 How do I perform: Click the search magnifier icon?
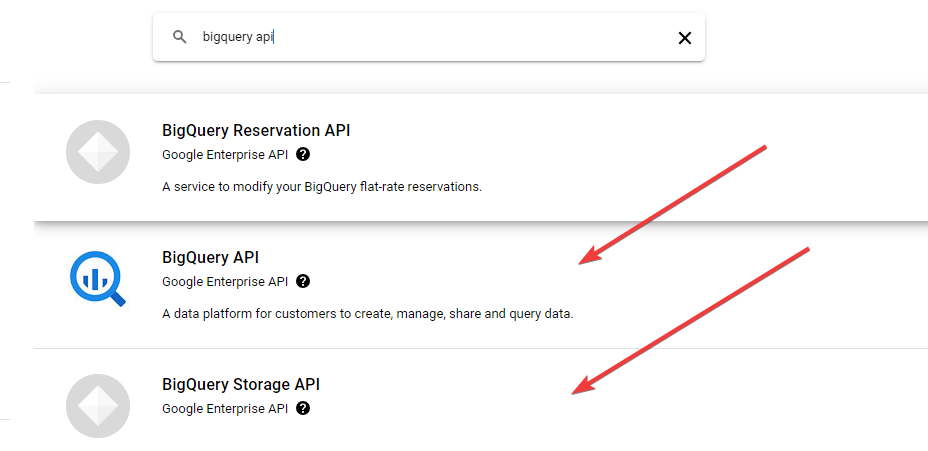coord(179,37)
